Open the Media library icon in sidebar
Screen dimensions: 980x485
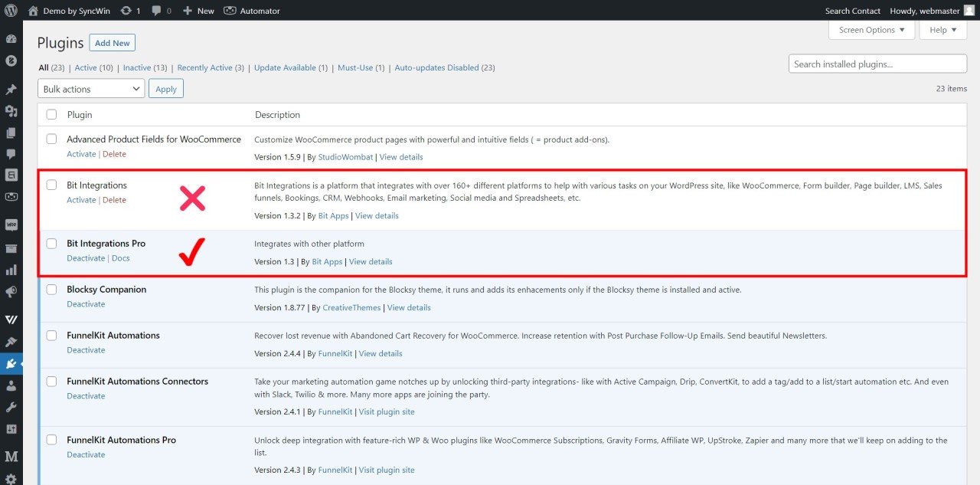pyautogui.click(x=11, y=112)
